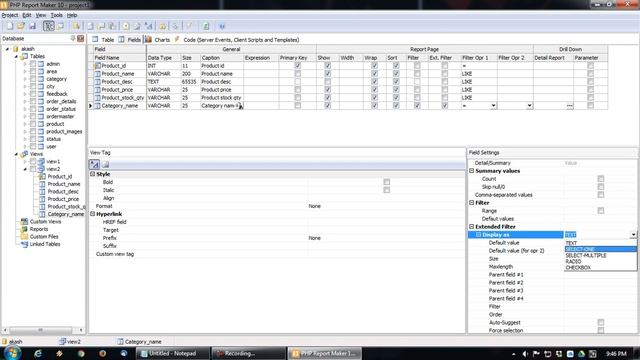Click the Custom Views tree icon
640x360 pixels.
tap(24, 222)
